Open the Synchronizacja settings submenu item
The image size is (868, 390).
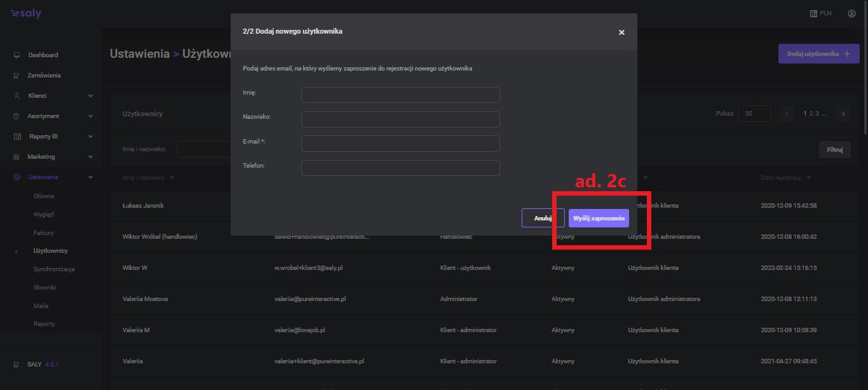coord(54,269)
